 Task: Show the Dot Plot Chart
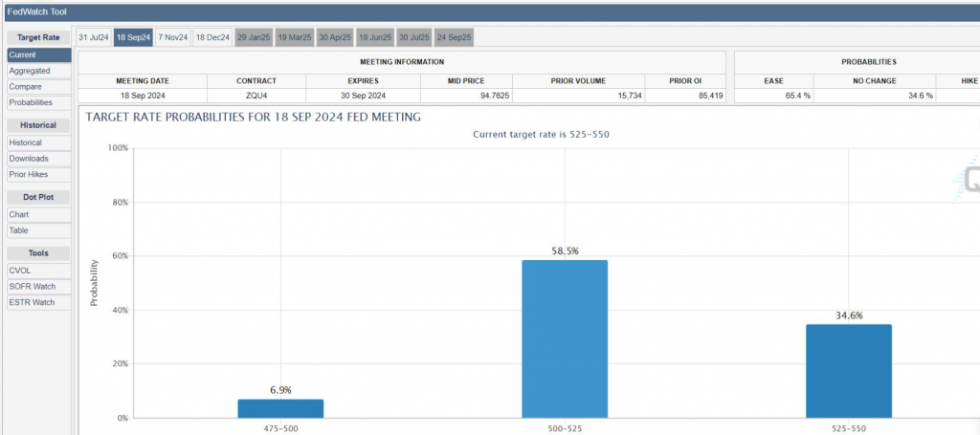click(38, 214)
